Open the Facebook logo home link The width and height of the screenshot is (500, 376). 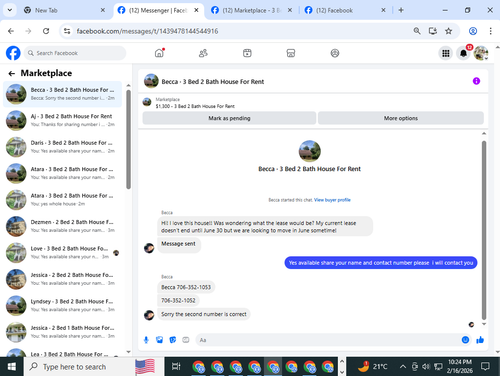pyautogui.click(x=13, y=53)
